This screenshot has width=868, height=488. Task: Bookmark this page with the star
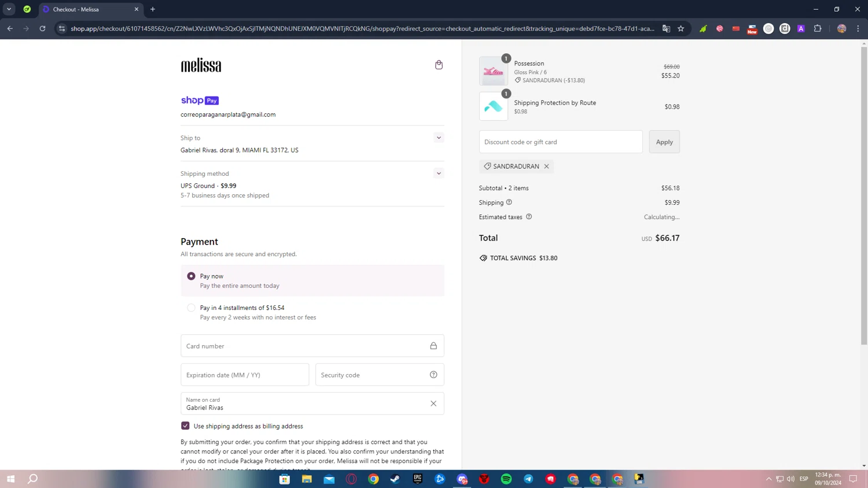pos(681,28)
